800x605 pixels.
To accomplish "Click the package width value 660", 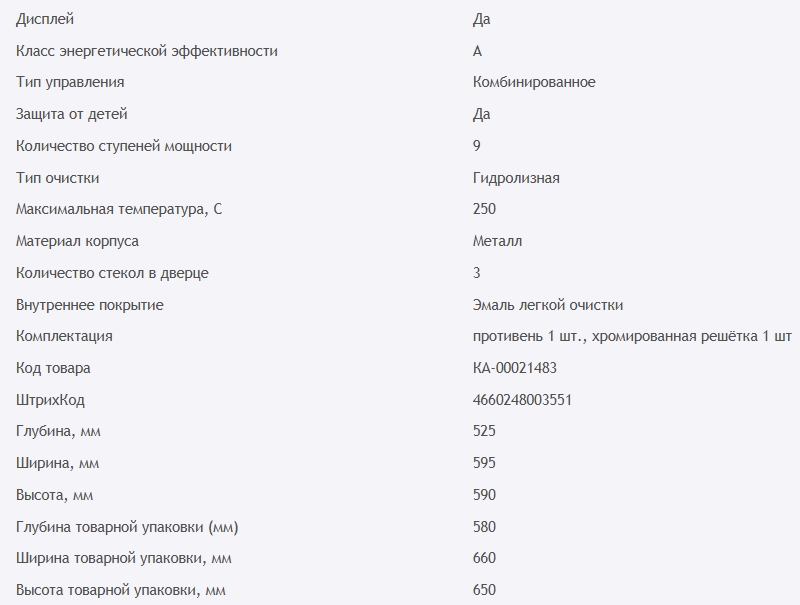I will (484, 558).
